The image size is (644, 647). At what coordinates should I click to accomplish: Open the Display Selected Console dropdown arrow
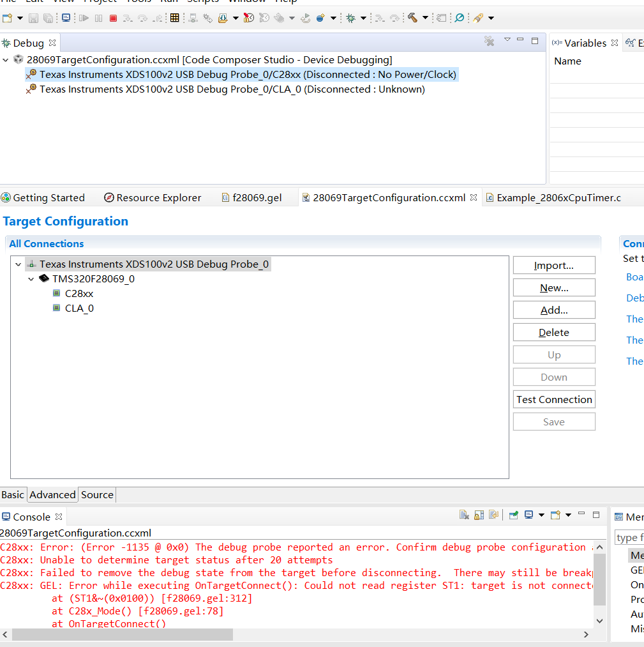(541, 515)
